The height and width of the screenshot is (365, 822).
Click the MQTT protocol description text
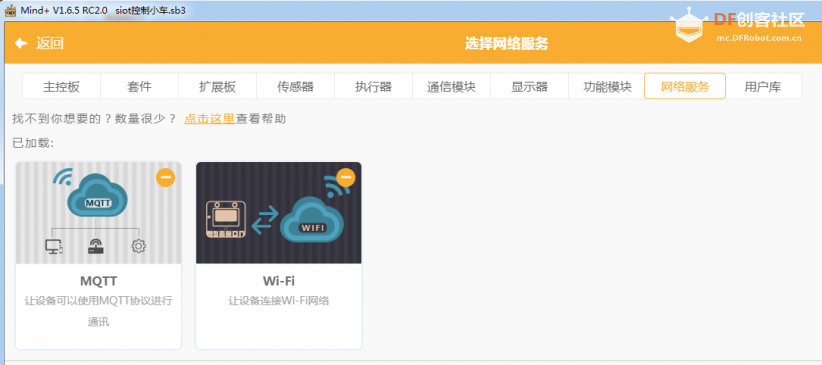pyautogui.click(x=99, y=312)
